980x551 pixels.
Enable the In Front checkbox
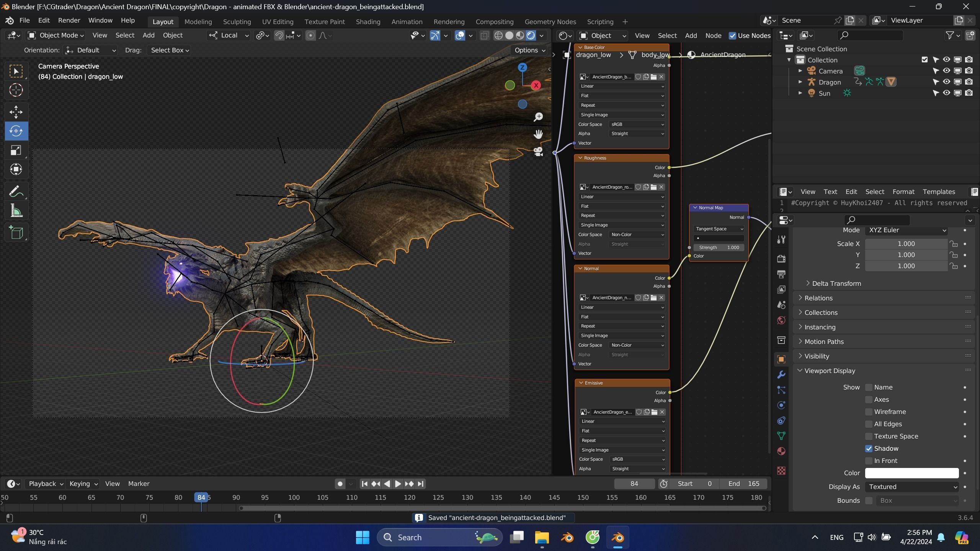coord(869,461)
